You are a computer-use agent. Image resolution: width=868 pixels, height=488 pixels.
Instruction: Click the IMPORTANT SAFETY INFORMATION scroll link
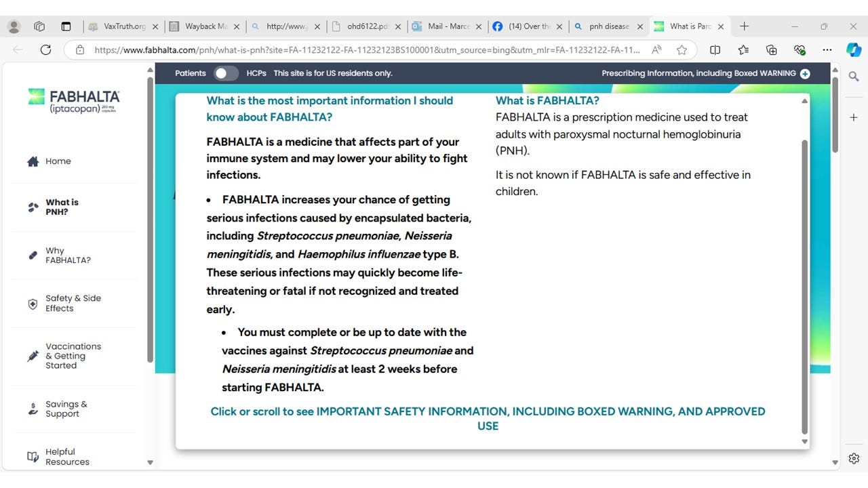click(x=488, y=418)
